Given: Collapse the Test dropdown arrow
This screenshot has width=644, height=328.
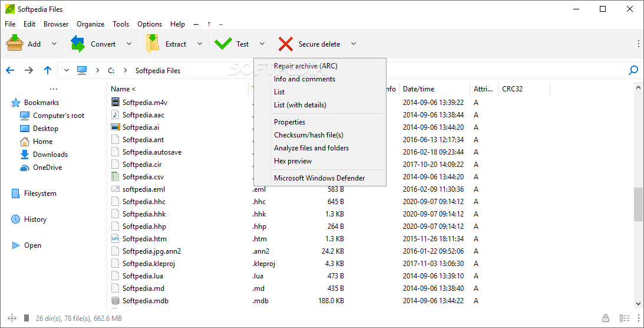Looking at the screenshot, I should 262,44.
